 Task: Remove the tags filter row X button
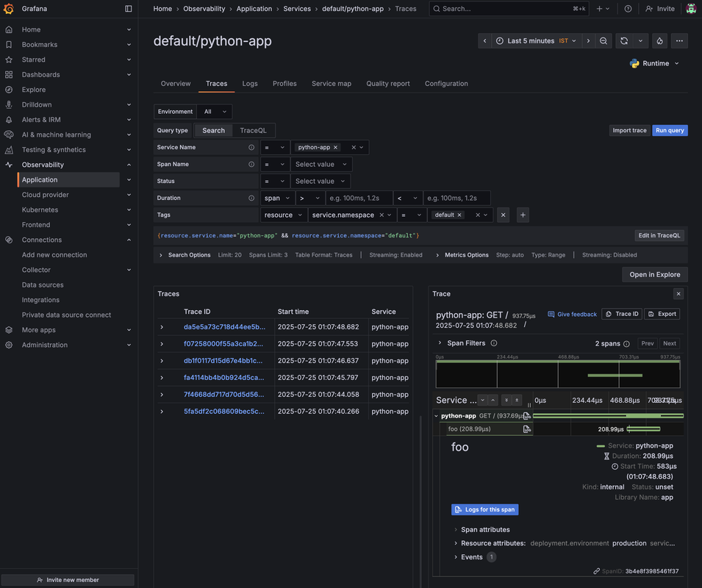(x=504, y=215)
